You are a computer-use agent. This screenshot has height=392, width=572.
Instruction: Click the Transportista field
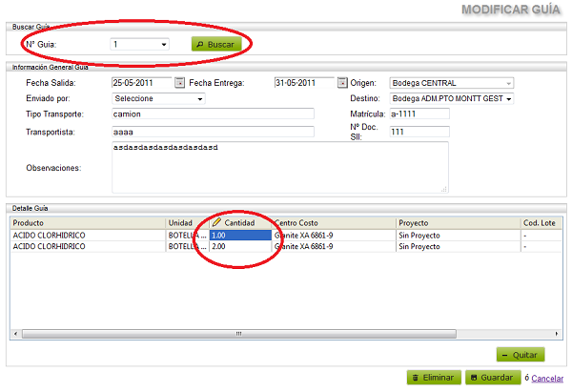pos(213,132)
